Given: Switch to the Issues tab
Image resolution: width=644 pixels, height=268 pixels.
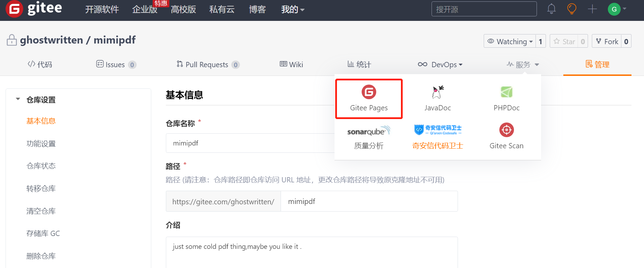Looking at the screenshot, I should pyautogui.click(x=116, y=64).
